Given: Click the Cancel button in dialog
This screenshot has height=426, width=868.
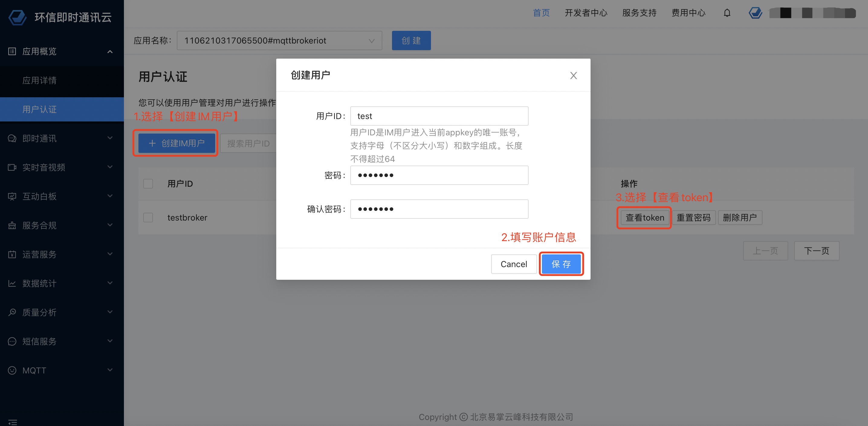Looking at the screenshot, I should 513,264.
